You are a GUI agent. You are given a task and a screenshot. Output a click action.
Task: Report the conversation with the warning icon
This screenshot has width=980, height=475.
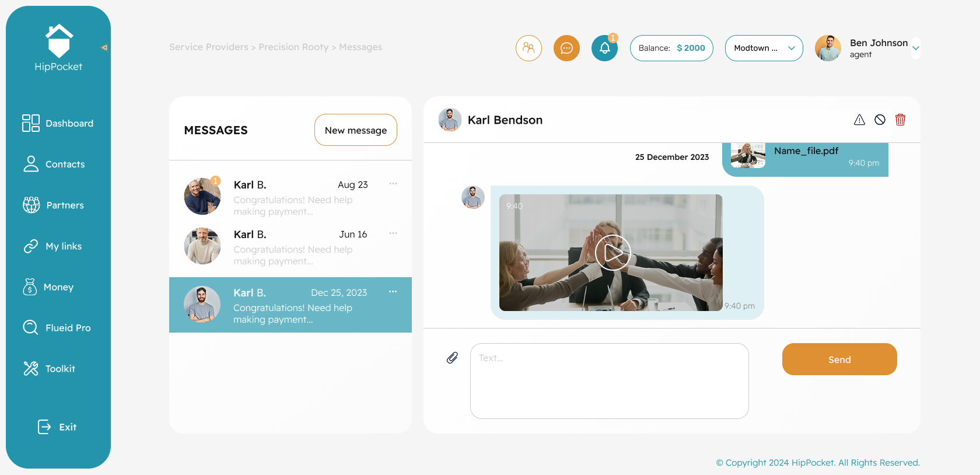point(859,120)
